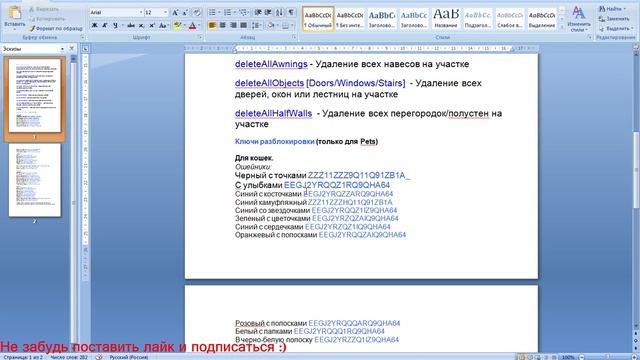Open the Borders dropdown arrow

292,25
